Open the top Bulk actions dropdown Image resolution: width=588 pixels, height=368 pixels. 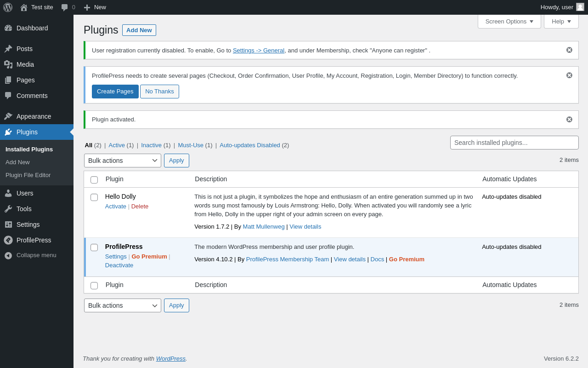pyautogui.click(x=123, y=161)
